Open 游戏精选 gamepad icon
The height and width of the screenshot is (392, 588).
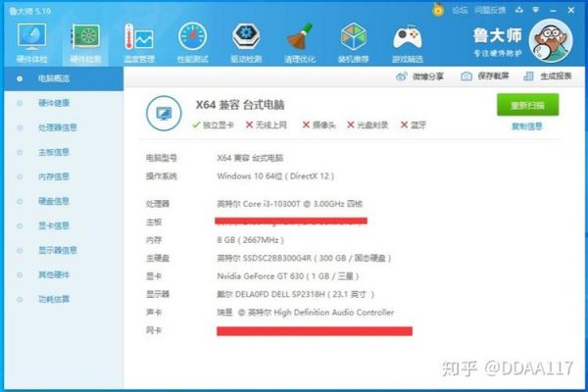[x=408, y=37]
